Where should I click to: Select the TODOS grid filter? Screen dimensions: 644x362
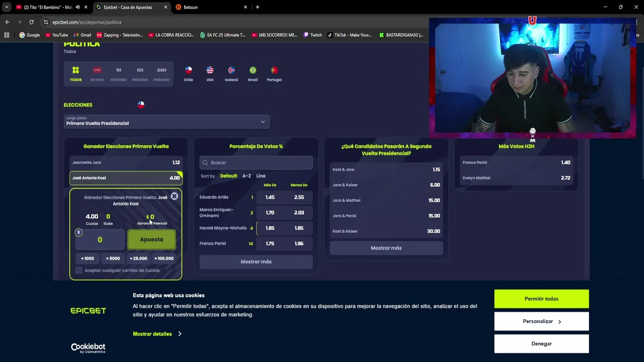(75, 74)
